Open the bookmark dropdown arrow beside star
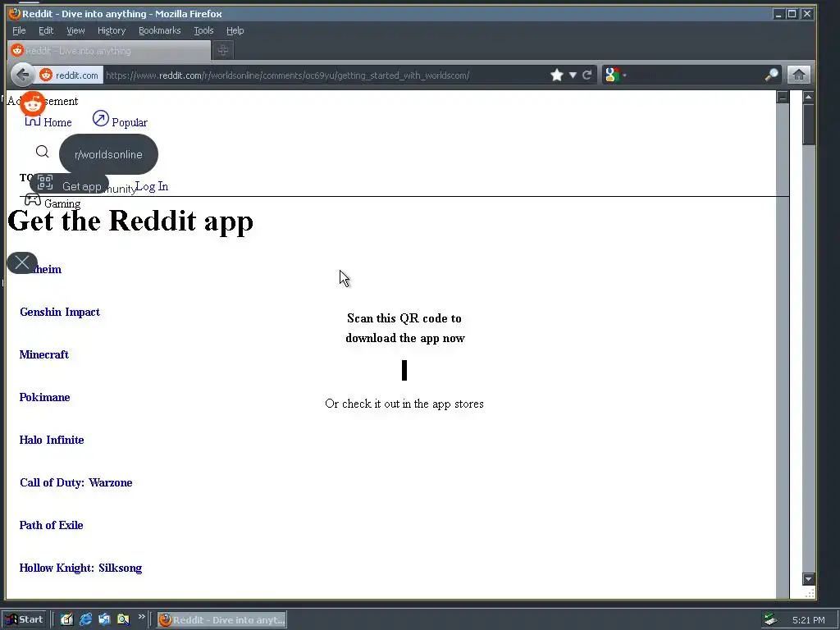Image resolution: width=840 pixels, height=630 pixels. (x=573, y=75)
